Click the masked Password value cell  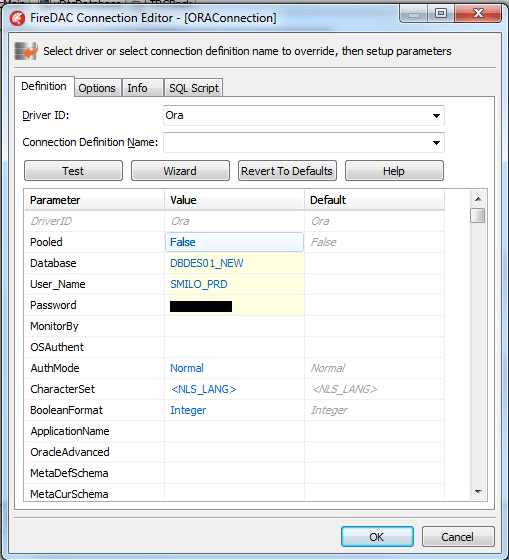[x=234, y=305]
